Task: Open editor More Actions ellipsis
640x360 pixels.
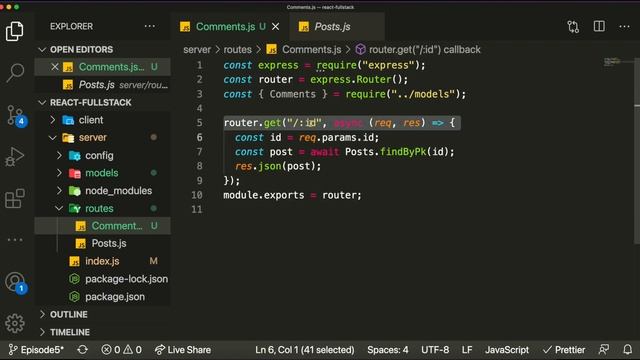Action: click(x=624, y=27)
